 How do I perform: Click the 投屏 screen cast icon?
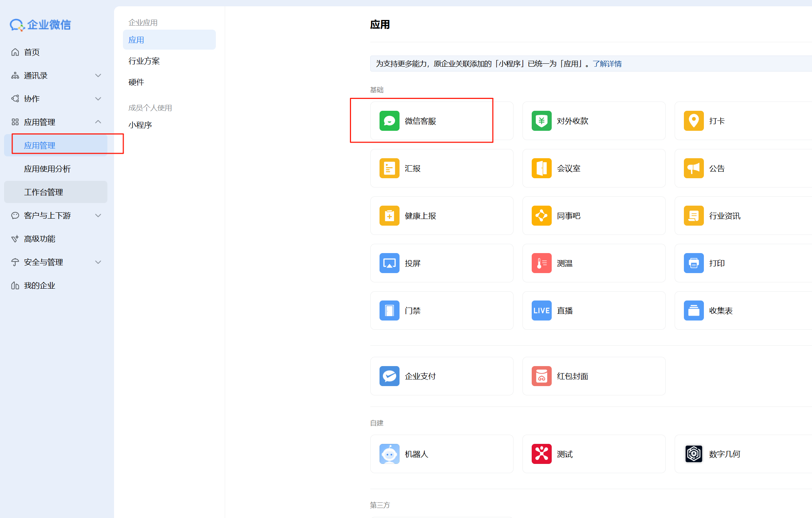[x=389, y=263]
